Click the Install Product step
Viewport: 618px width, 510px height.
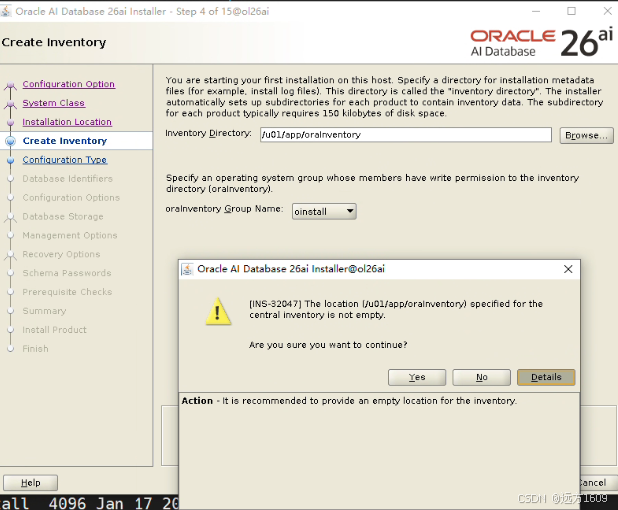coord(54,330)
